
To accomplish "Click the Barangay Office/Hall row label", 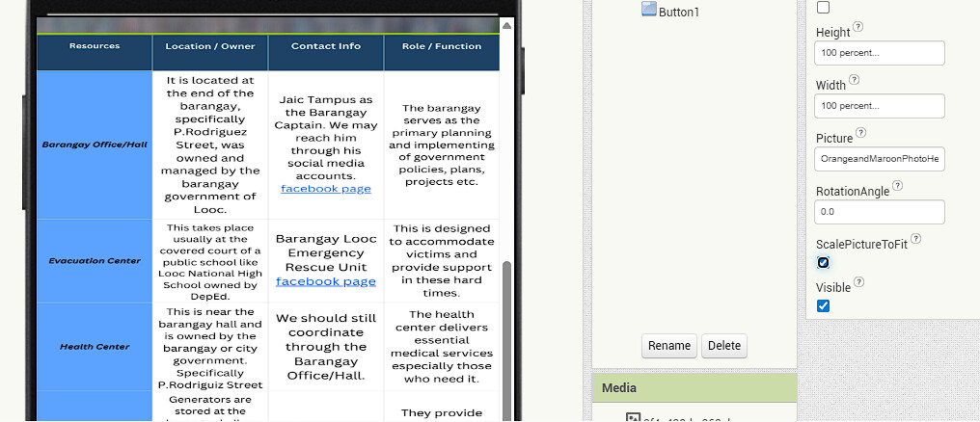I will (x=95, y=145).
